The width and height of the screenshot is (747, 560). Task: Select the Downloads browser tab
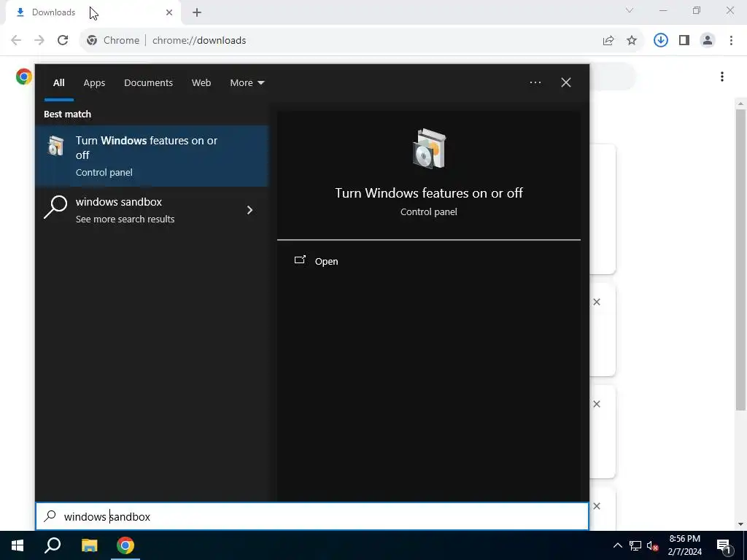[x=94, y=12]
